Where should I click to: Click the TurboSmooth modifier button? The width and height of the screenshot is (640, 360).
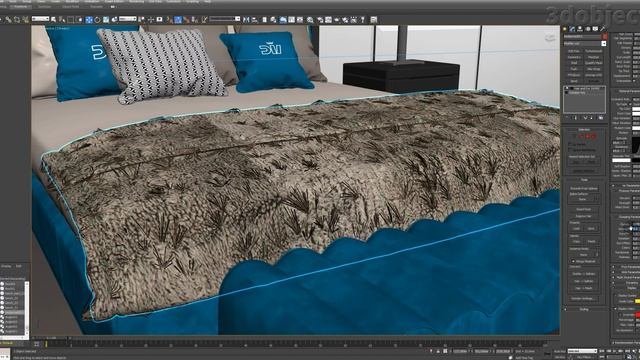point(593,51)
